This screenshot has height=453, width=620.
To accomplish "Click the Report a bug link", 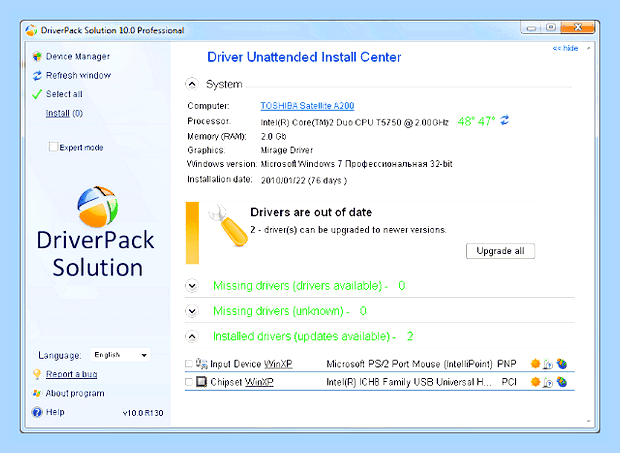I will coord(72,374).
